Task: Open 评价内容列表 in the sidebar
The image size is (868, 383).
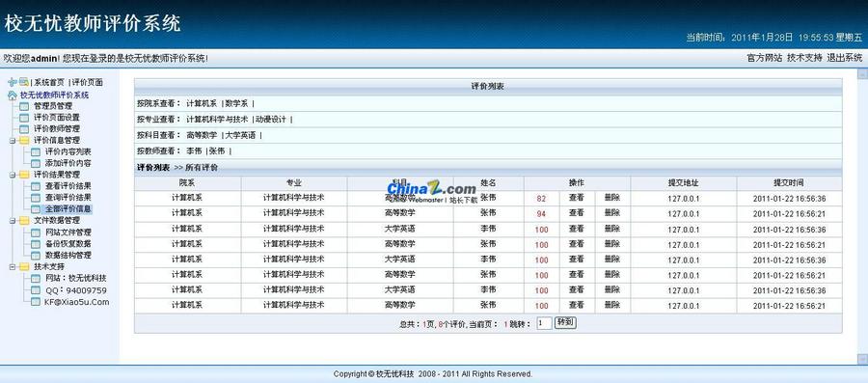Action: click(x=68, y=151)
